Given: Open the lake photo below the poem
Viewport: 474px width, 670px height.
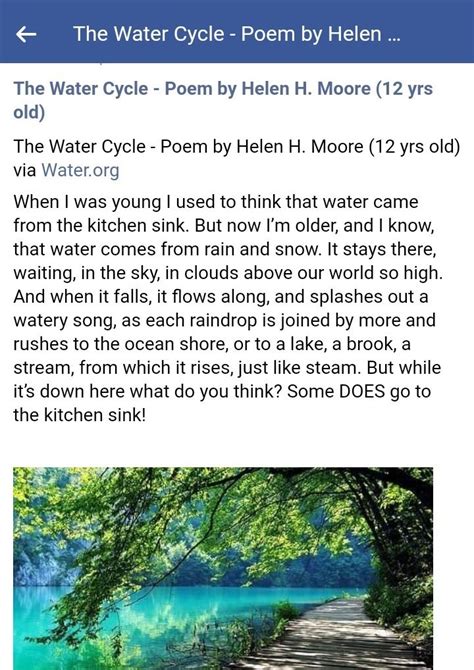Looking at the screenshot, I should click(223, 568).
